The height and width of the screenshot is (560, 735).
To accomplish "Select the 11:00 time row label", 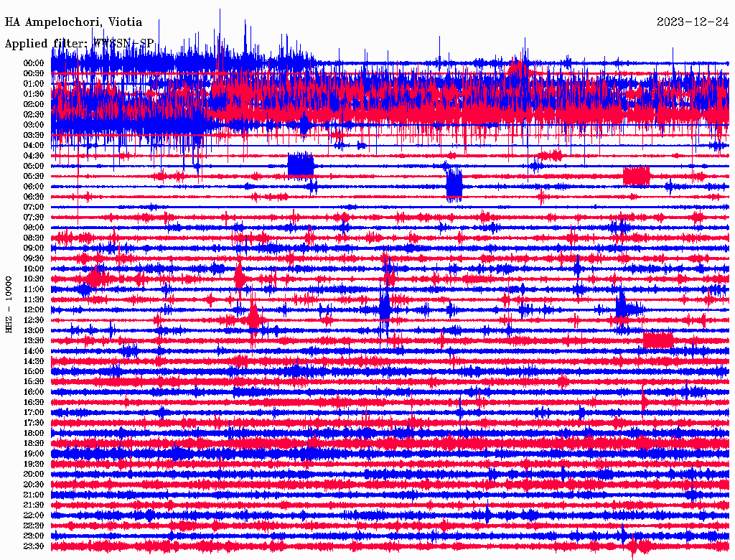I will click(34, 289).
